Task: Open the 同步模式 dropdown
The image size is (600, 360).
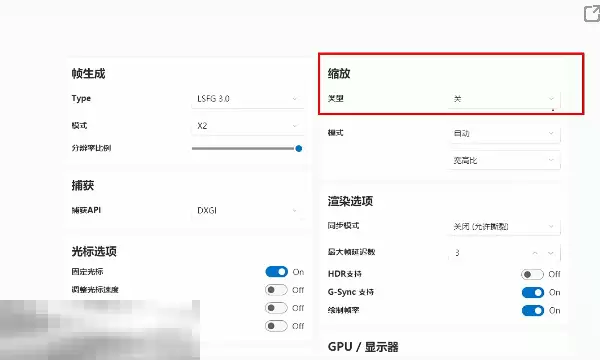Action: [x=504, y=226]
